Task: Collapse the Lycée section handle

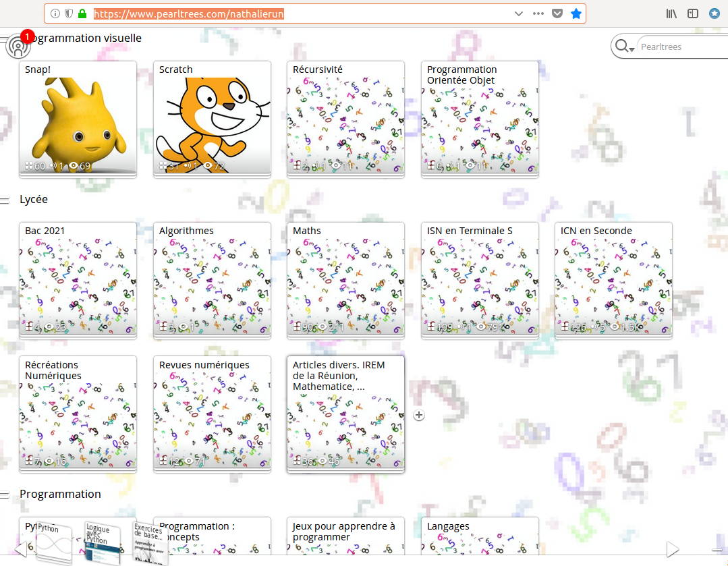Action: pos(5,200)
